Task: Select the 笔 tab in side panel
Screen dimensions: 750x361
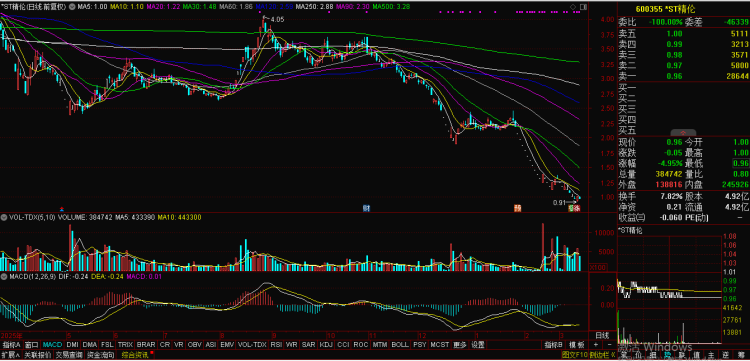Action: coord(623,355)
